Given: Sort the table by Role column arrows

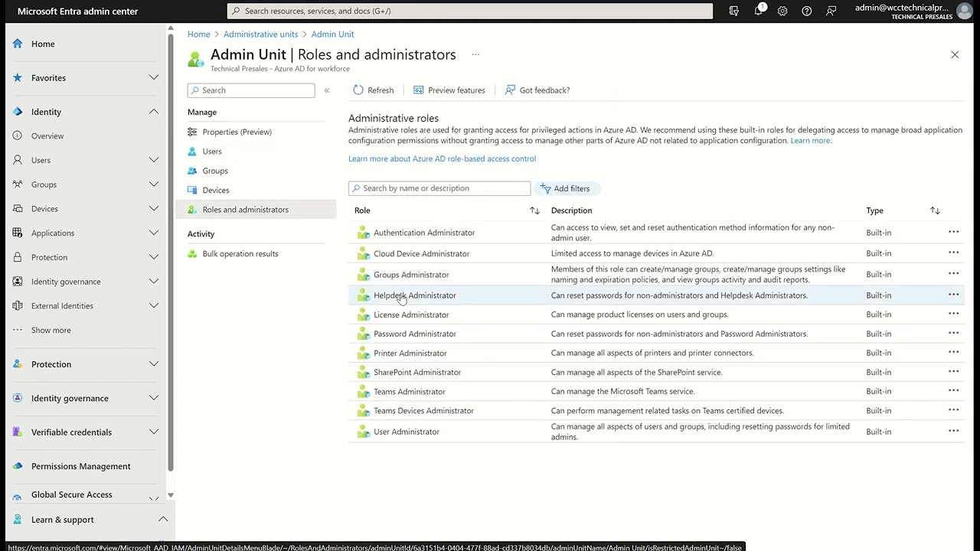Looking at the screenshot, I should pyautogui.click(x=534, y=210).
